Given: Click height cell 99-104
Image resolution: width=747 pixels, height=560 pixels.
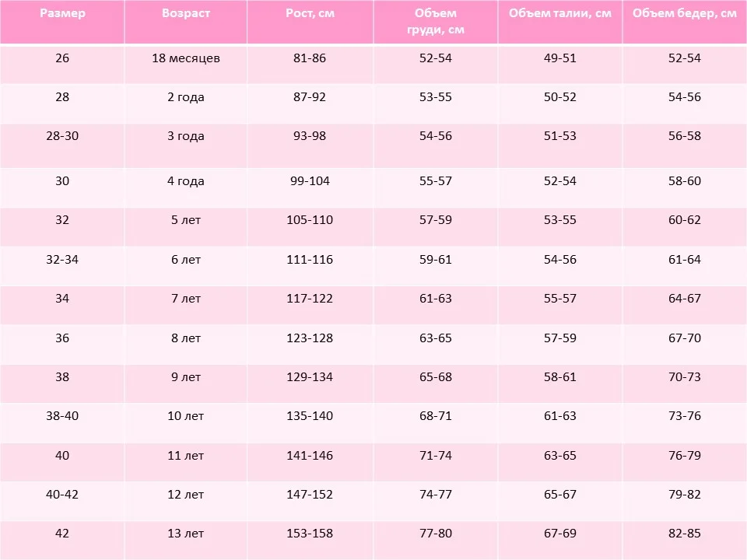Looking at the screenshot, I should [310, 181].
